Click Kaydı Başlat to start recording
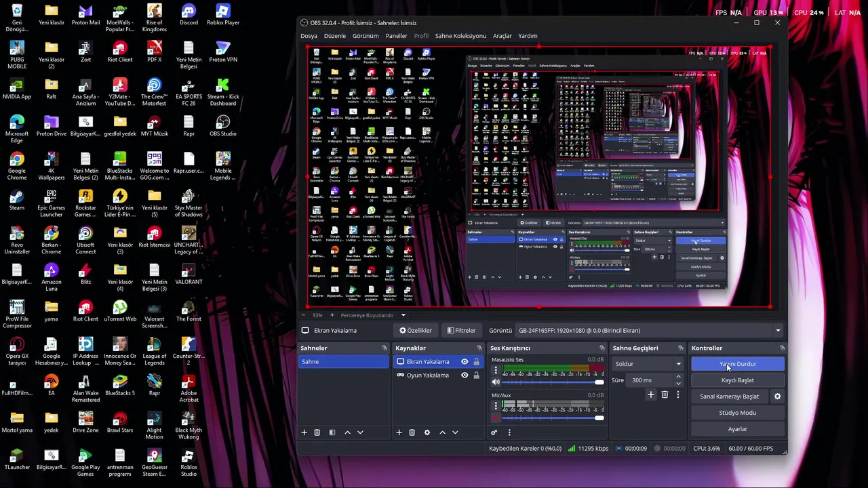This screenshot has width=868, height=488. (x=737, y=380)
